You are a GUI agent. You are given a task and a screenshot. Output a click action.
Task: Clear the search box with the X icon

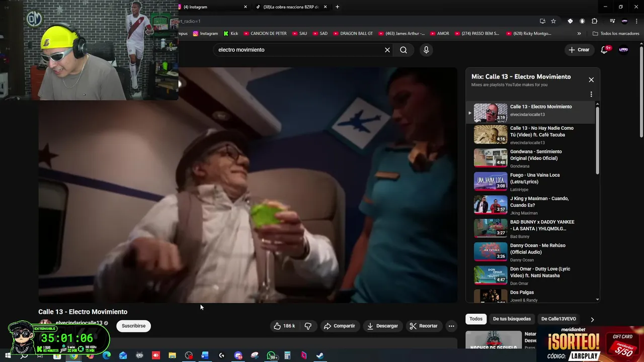click(x=387, y=50)
